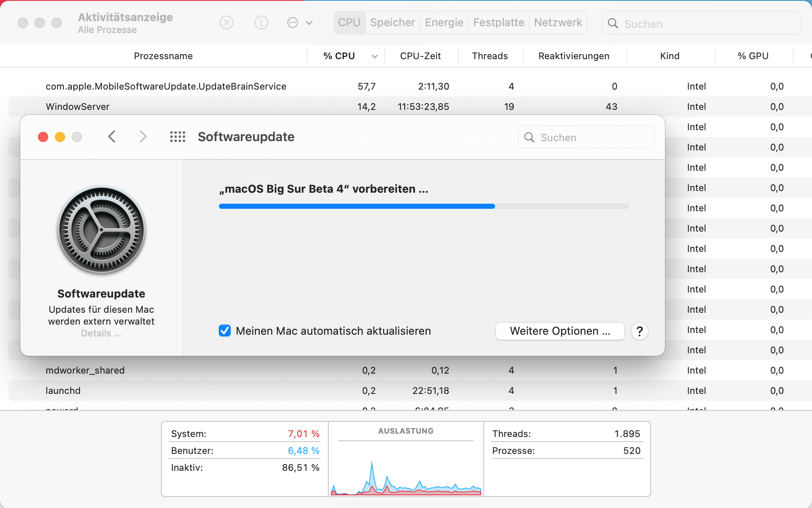
Task: Focus Suchen field in Softwareupdate window
Action: pos(586,137)
